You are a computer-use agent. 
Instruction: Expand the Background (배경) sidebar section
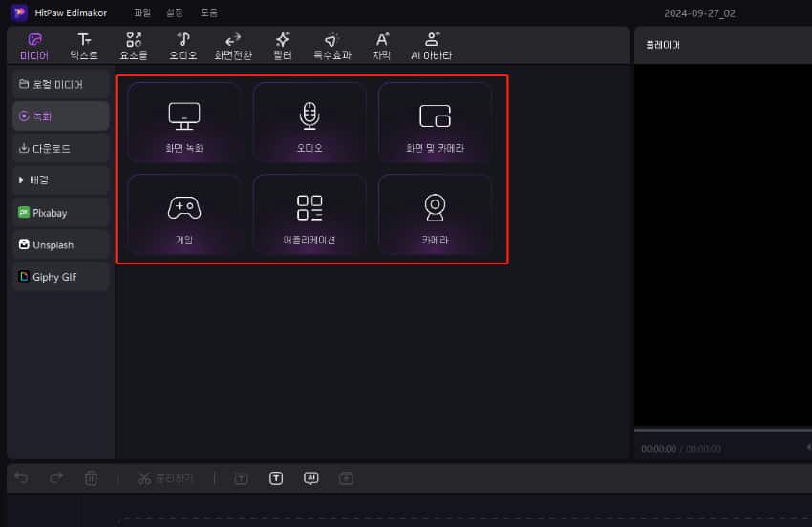pos(59,179)
